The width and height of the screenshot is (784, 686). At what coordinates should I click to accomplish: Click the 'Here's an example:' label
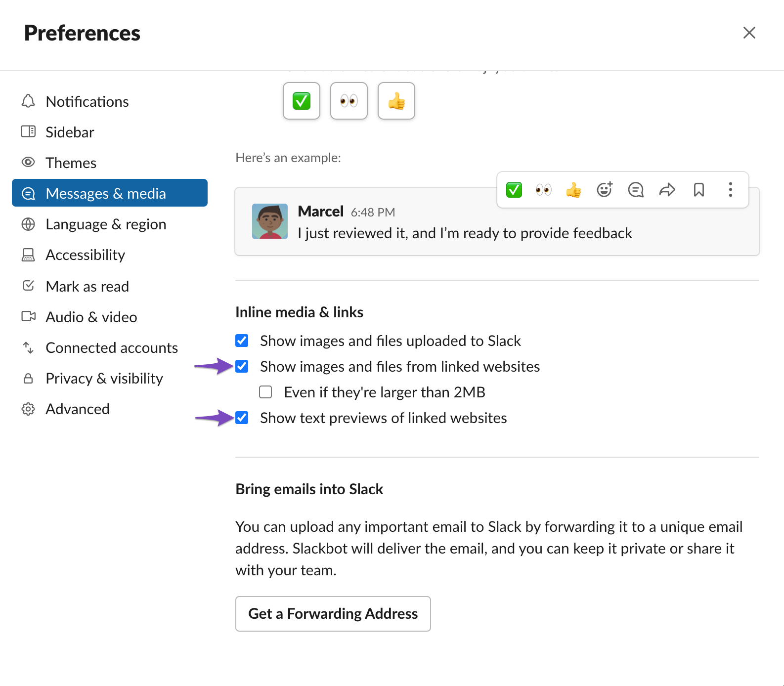(x=288, y=158)
